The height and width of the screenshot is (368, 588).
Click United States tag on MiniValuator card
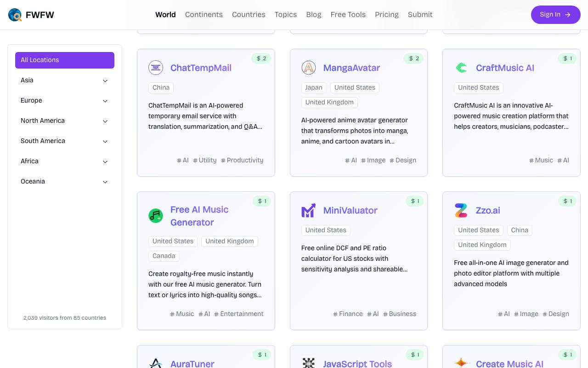point(326,230)
